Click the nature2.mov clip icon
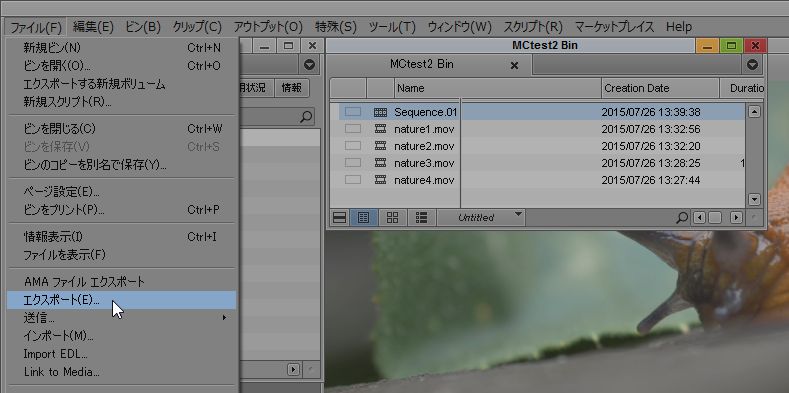The image size is (789, 393). [x=380, y=146]
